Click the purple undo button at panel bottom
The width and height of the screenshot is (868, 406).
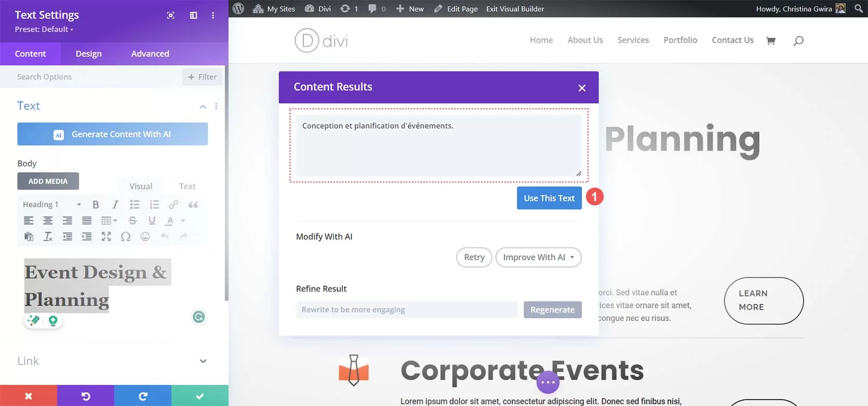[x=86, y=396]
